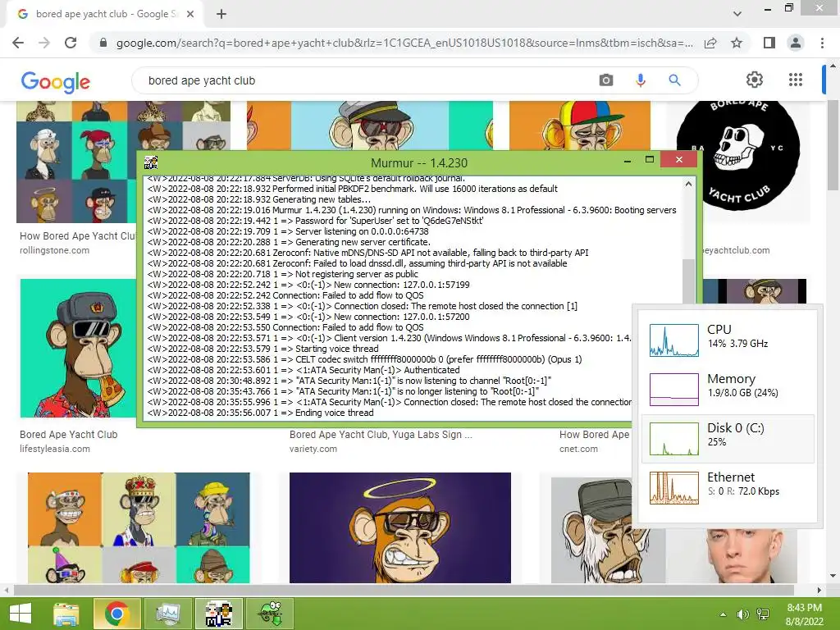Click the forward navigation arrow in Chrome

(x=44, y=43)
